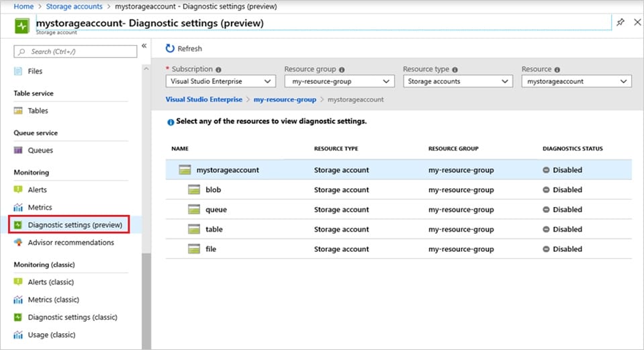Click inside the sidebar Search field

pos(75,51)
